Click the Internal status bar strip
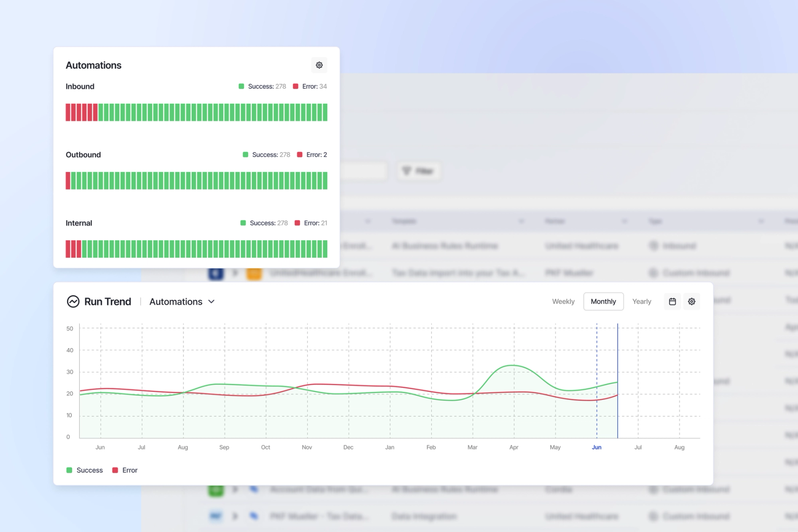Screen dimensions: 798x532 [x=196, y=249]
